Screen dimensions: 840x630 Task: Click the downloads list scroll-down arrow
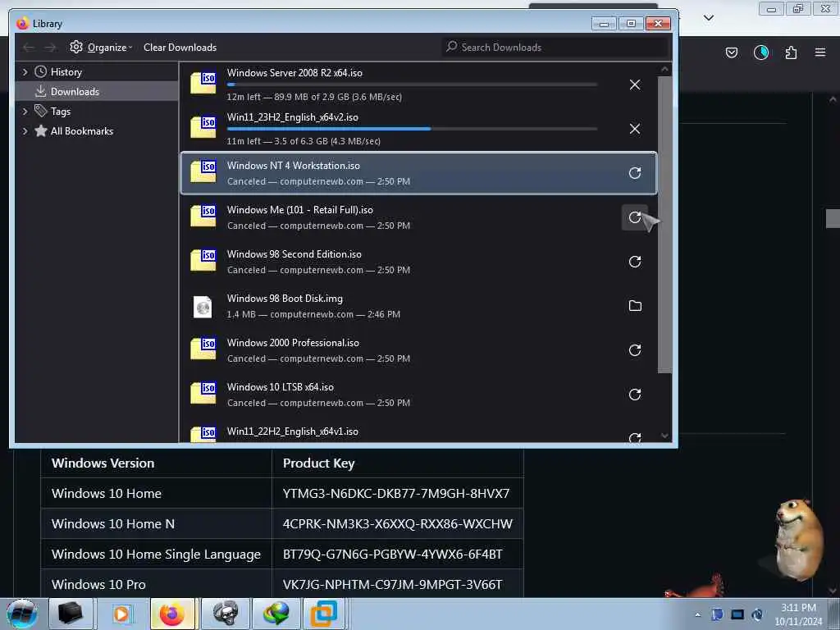664,436
